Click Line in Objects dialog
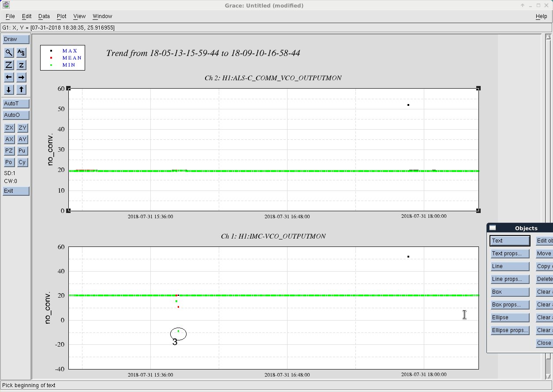The height and width of the screenshot is (392, 553). pos(510,266)
